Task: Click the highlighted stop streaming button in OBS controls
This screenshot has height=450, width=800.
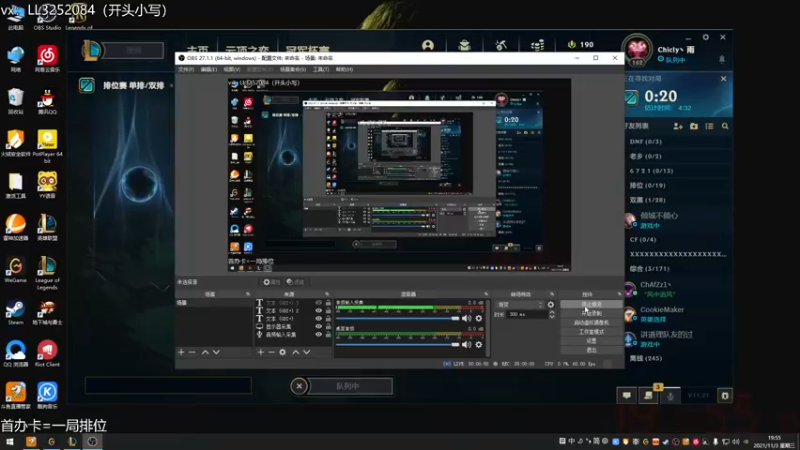Action: [x=591, y=304]
